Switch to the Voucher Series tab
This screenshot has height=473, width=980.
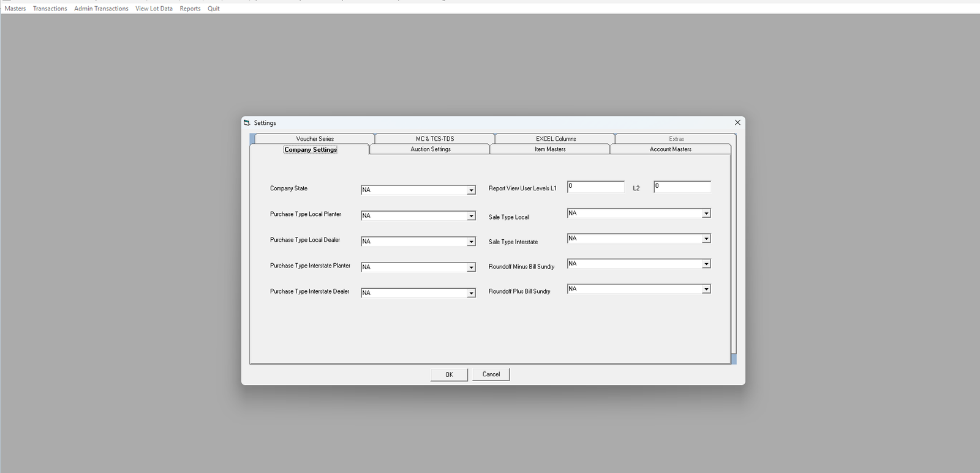[x=315, y=139]
